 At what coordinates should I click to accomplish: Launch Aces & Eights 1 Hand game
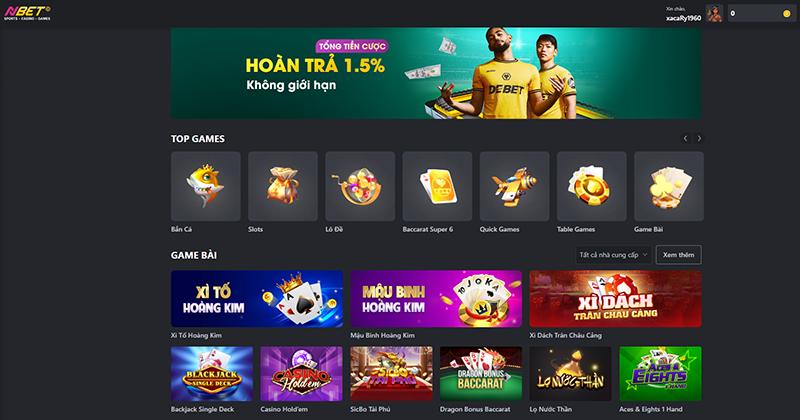point(660,374)
